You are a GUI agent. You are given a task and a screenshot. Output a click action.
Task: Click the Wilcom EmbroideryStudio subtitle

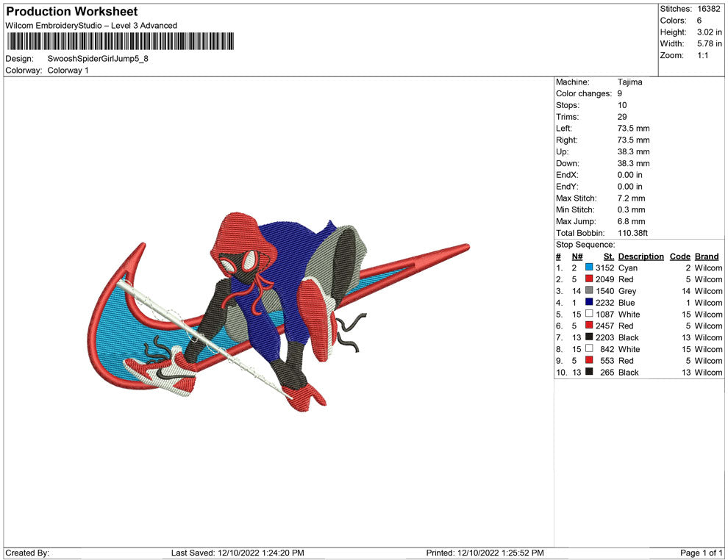click(x=91, y=26)
